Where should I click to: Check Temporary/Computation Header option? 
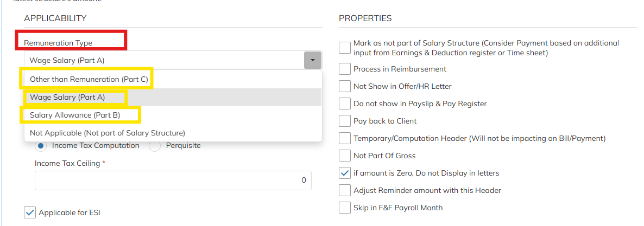coord(345,138)
